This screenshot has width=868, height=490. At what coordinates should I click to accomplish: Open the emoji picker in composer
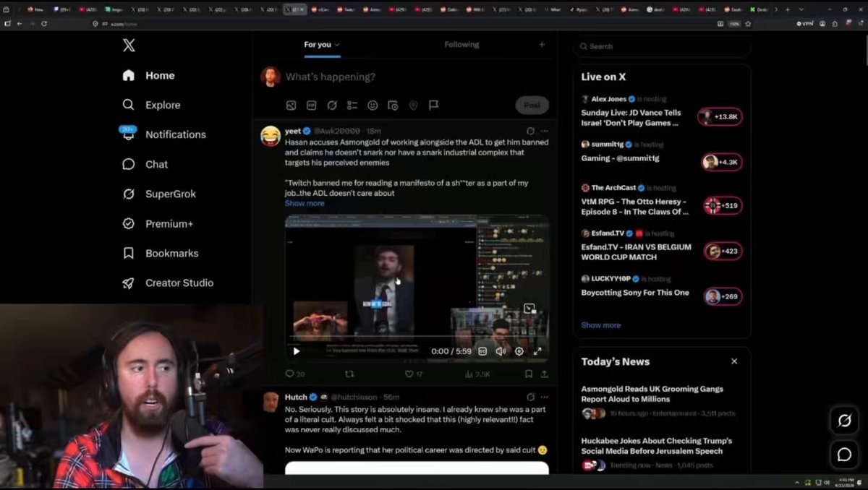pos(373,106)
